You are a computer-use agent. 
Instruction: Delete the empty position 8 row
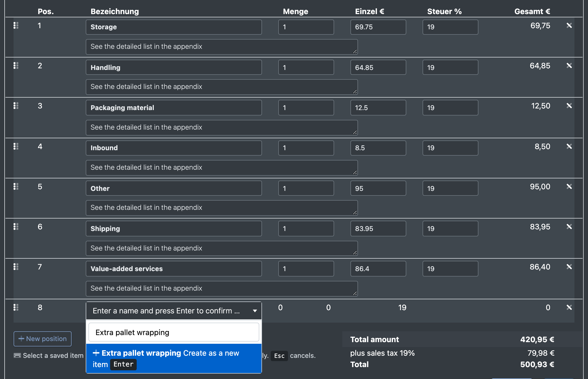pyautogui.click(x=569, y=307)
